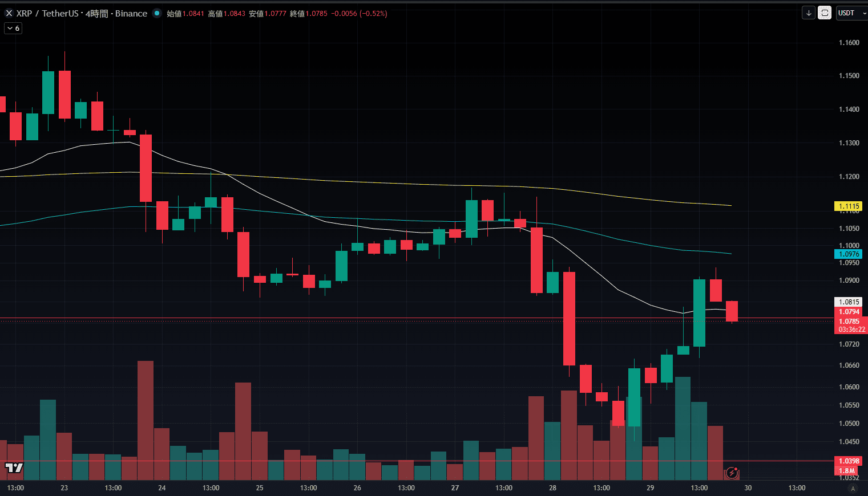The width and height of the screenshot is (868, 496).
Task: Click date 29 on the time axis
Action: tap(650, 488)
